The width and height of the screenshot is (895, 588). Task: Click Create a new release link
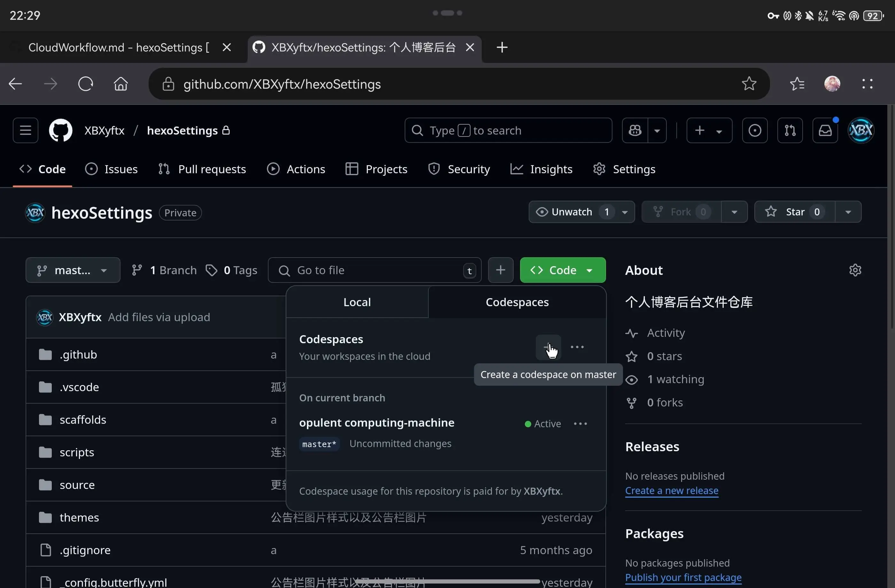click(x=671, y=491)
